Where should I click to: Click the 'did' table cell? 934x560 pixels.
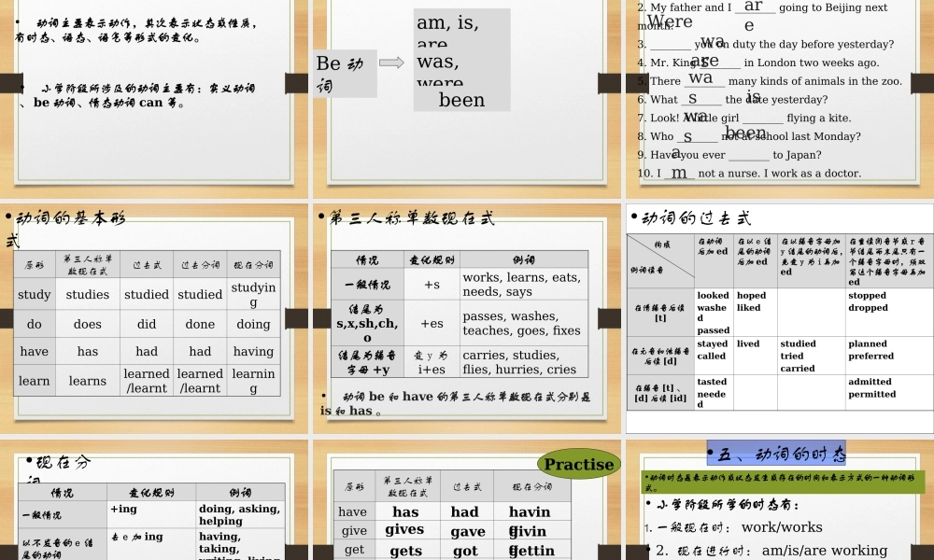coord(147,325)
